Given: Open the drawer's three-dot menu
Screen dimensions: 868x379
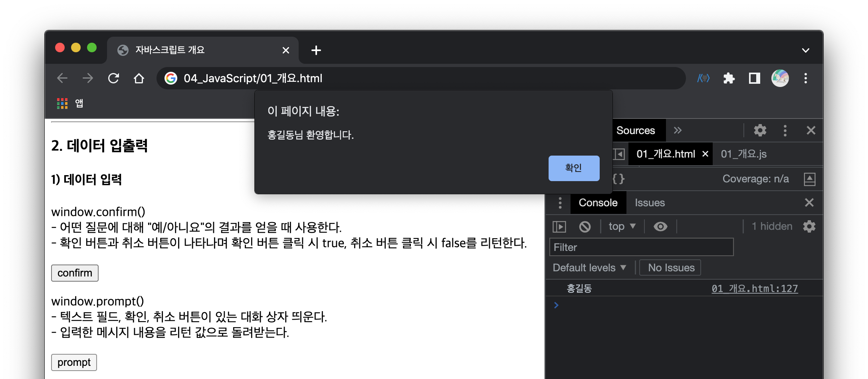Looking at the screenshot, I should click(560, 203).
